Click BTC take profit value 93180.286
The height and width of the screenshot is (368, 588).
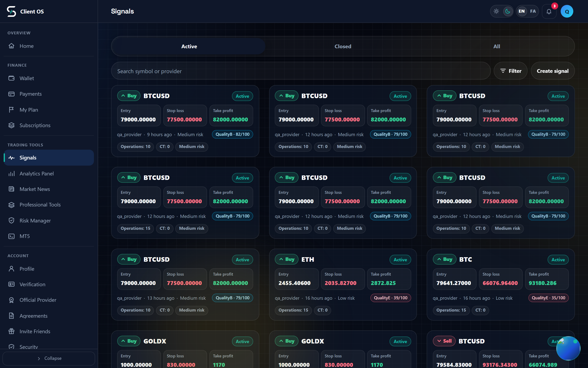coord(542,283)
